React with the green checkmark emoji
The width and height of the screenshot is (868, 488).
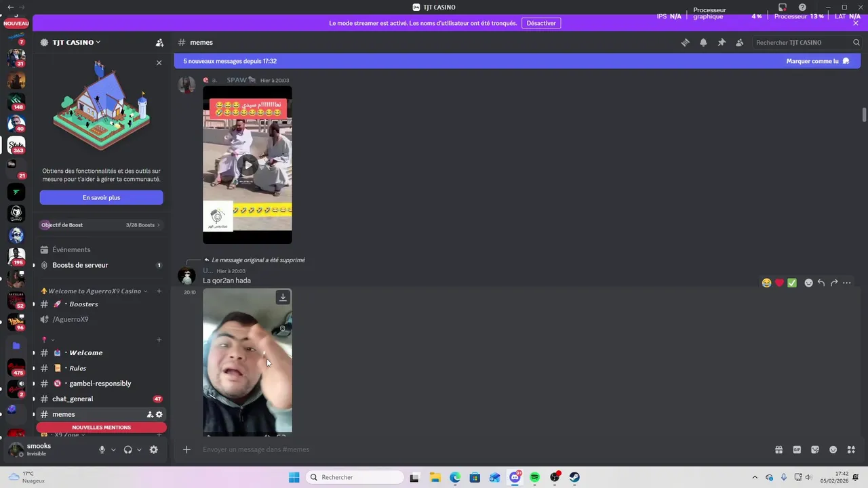pos(792,283)
